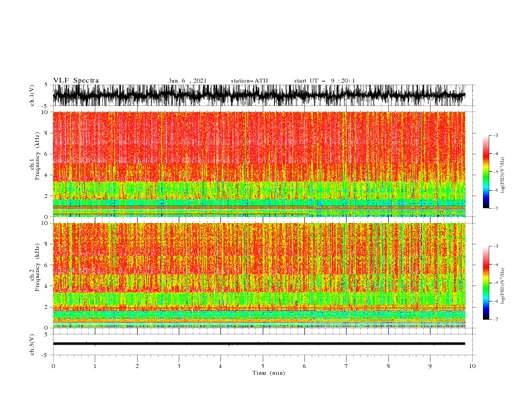Click the "10" label on time axis

[472, 366]
